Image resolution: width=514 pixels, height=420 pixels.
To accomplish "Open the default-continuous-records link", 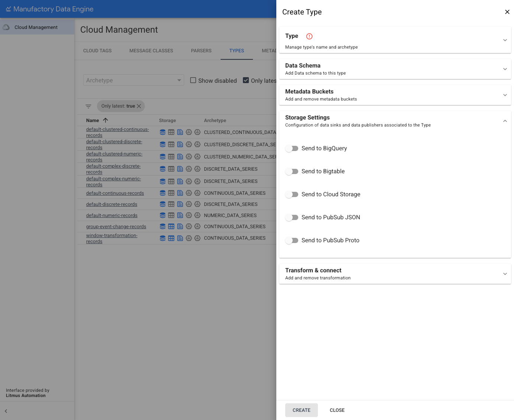I will click(x=115, y=193).
